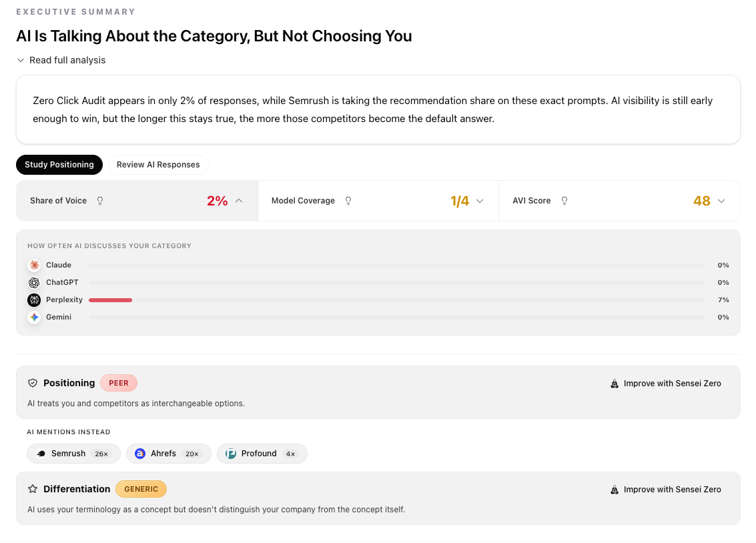Image resolution: width=756 pixels, height=543 pixels.
Task: Select the Ahrefs 20× competitor chip
Action: [168, 454]
